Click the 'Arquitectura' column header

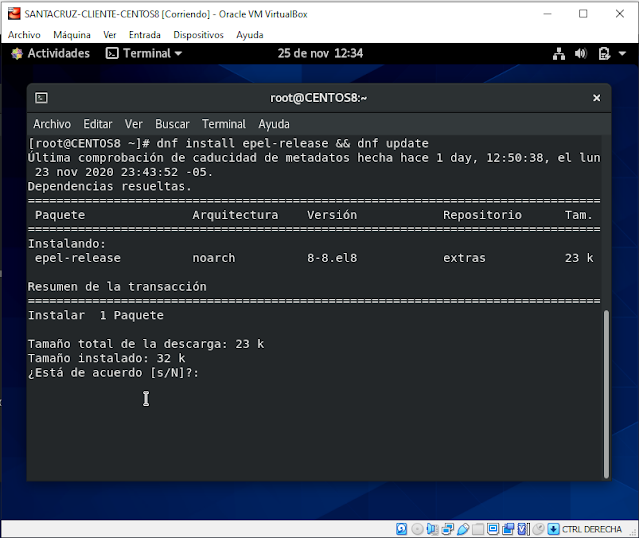pos(235,215)
